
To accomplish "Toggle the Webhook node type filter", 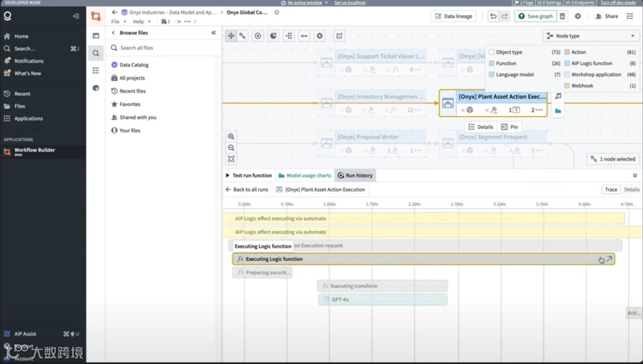I will (x=567, y=86).
